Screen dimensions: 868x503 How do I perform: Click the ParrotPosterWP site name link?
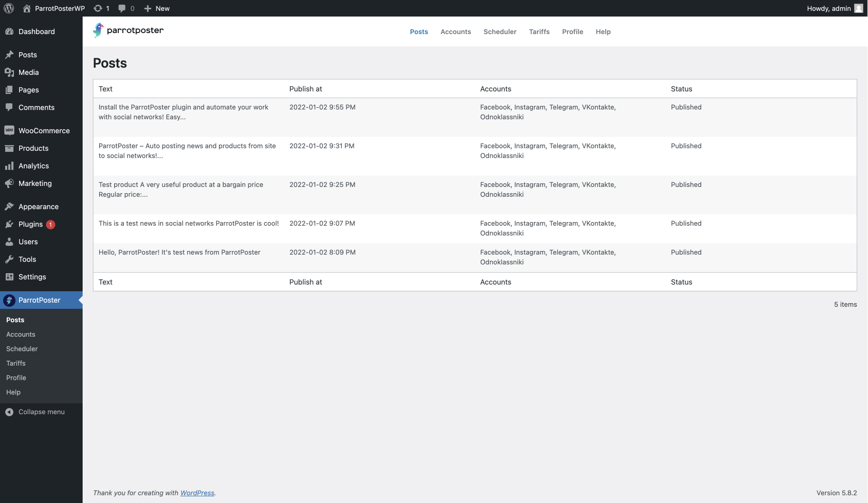click(60, 8)
